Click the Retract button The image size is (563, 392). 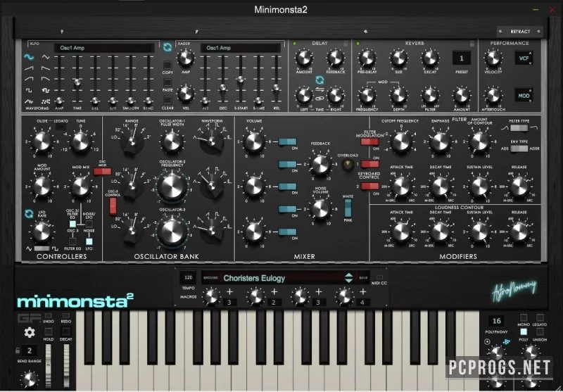pos(520,32)
